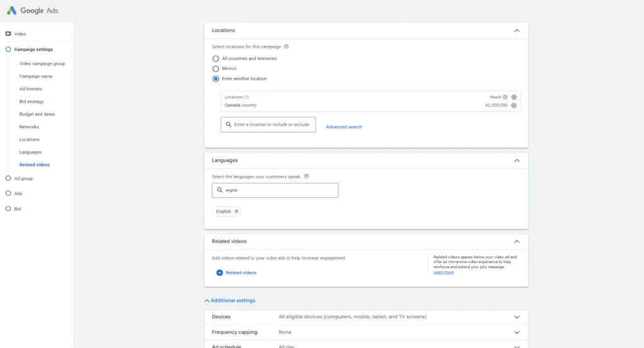Click the blue plus Related videos icon

point(219,273)
